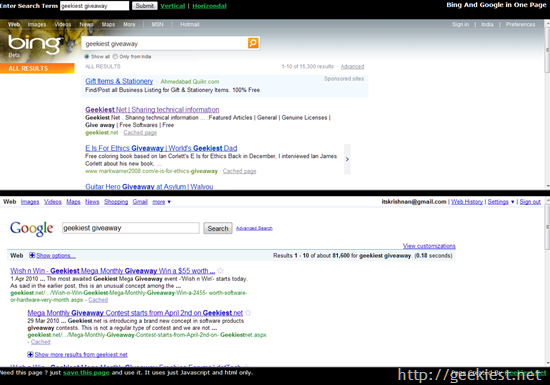Select Only from India radio button
This screenshot has height=385, width=550.
pos(115,56)
